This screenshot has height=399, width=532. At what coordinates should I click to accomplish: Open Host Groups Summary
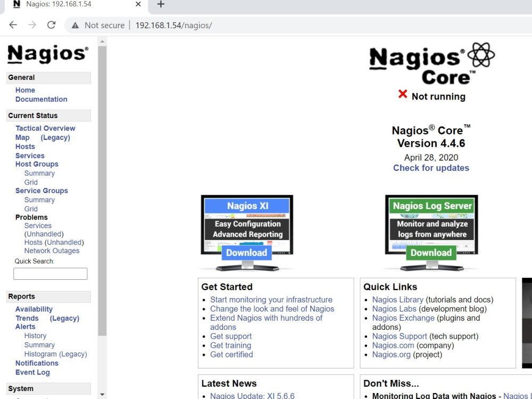(39, 173)
